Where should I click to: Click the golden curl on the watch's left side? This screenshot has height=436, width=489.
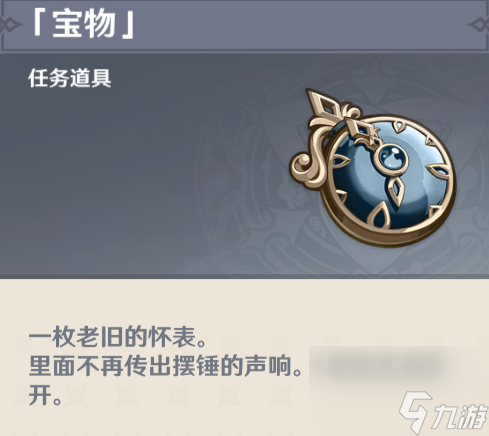click(306, 166)
